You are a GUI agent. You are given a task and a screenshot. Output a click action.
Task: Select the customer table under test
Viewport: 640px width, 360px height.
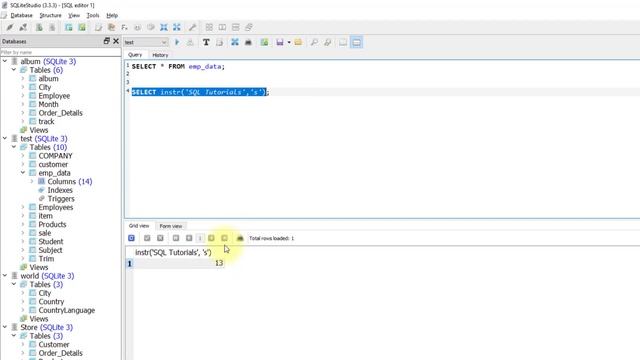pos(53,164)
